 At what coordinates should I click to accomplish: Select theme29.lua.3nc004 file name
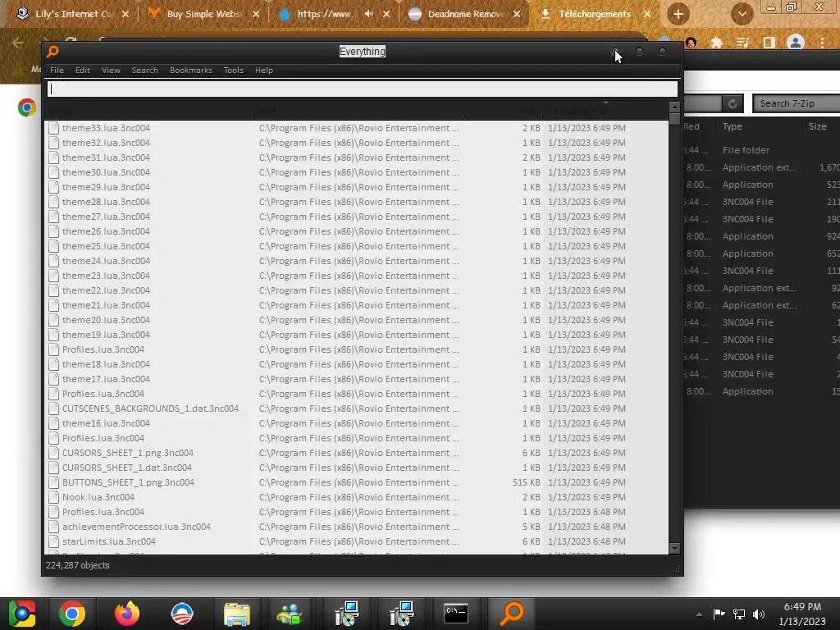106,187
